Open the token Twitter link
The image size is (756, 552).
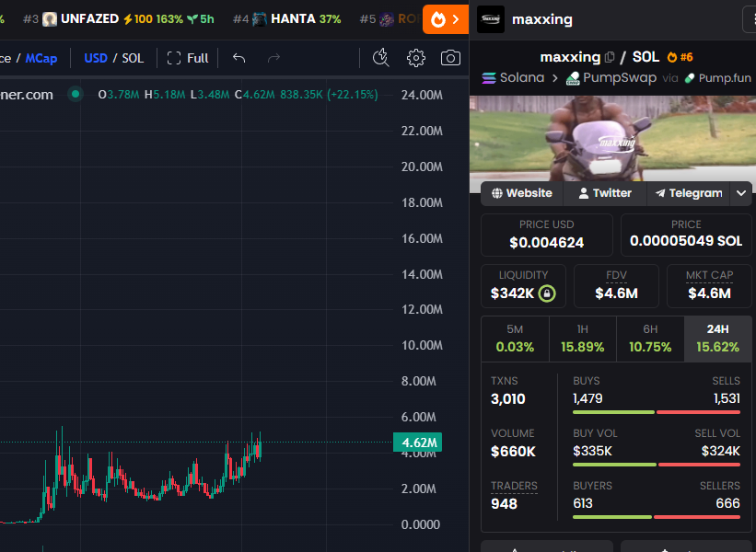point(605,193)
